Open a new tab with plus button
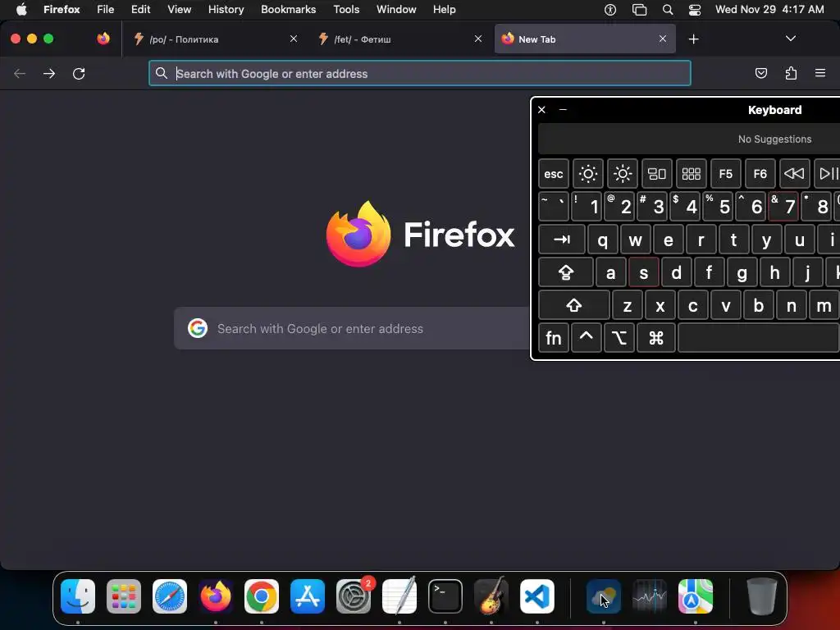Screen dimensions: 840x630 (694, 39)
